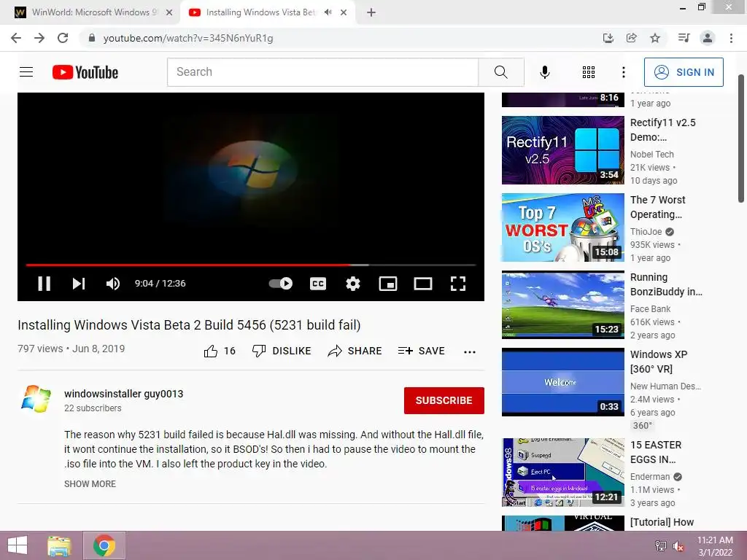
Task: Open Windows XP 360° VR video title
Action: [659, 362]
